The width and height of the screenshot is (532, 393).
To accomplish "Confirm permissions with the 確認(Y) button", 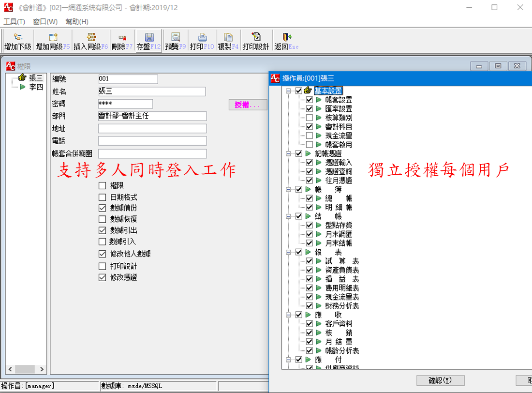I will point(440,380).
